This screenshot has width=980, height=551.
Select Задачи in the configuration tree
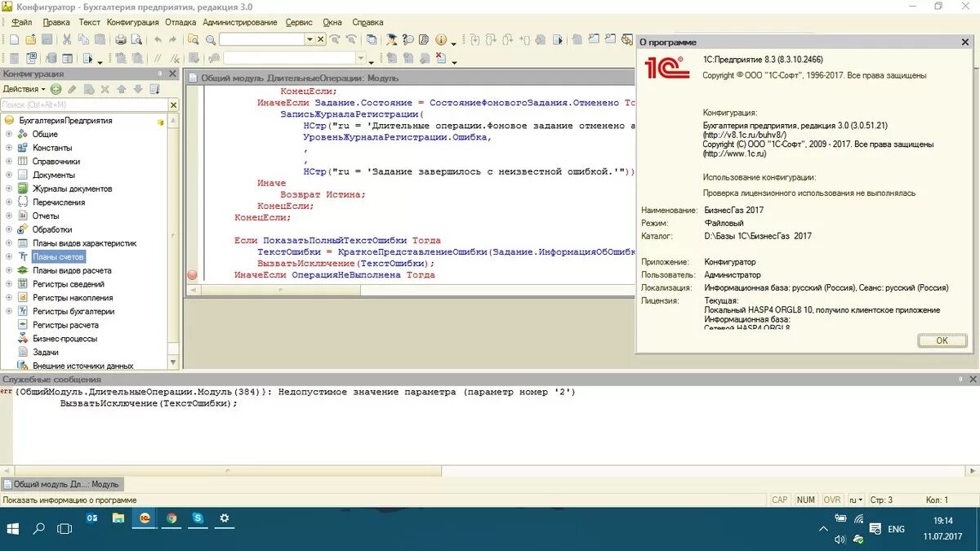(x=46, y=352)
